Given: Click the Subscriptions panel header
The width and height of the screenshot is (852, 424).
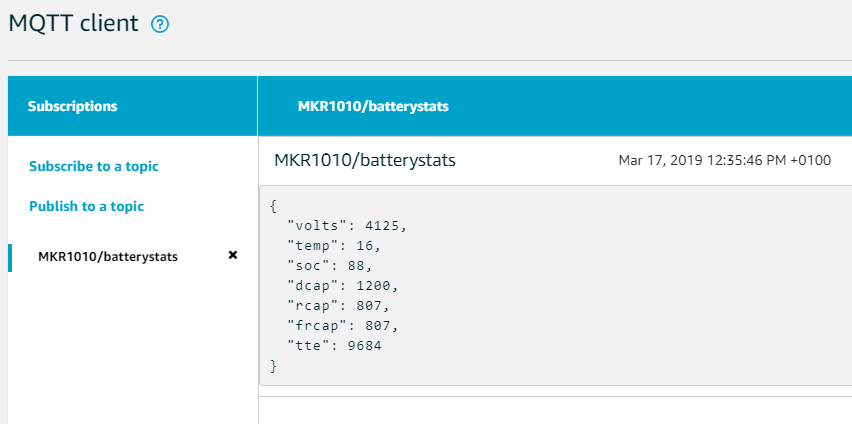Looking at the screenshot, I should click(x=72, y=106).
